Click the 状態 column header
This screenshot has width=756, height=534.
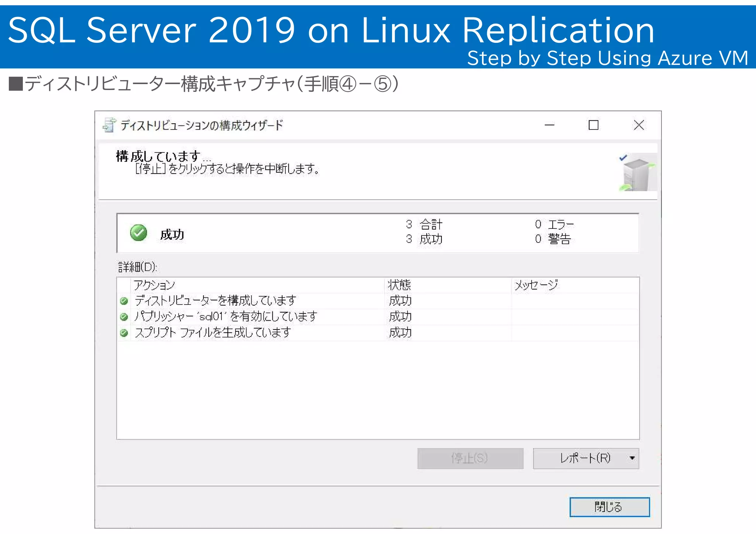[x=448, y=285]
